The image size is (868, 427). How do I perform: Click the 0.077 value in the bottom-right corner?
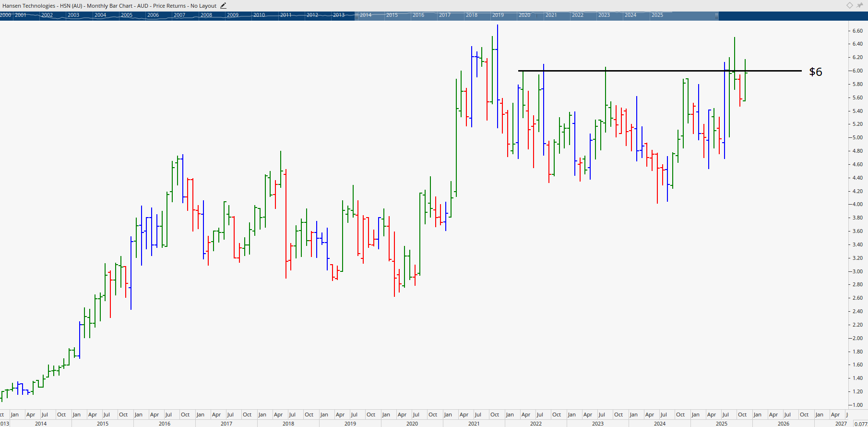tap(861, 424)
